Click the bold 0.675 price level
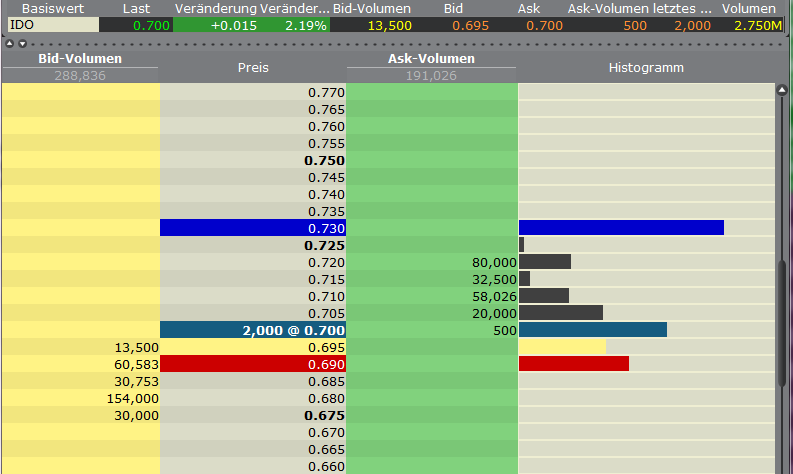793x474 pixels. pos(324,415)
